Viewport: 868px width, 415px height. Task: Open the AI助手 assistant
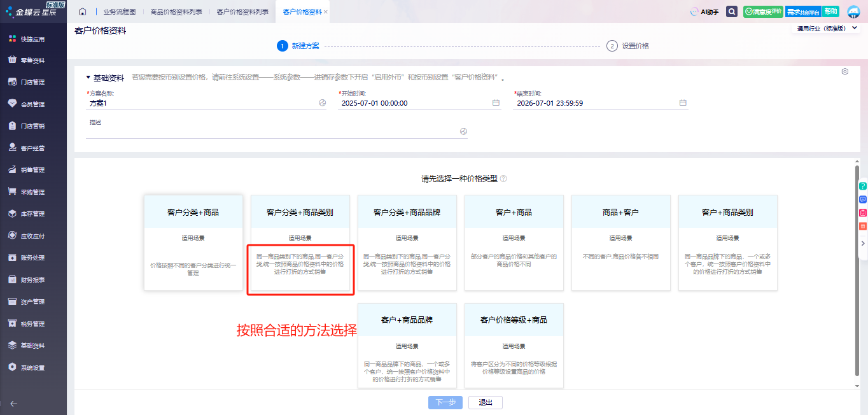[x=704, y=12]
